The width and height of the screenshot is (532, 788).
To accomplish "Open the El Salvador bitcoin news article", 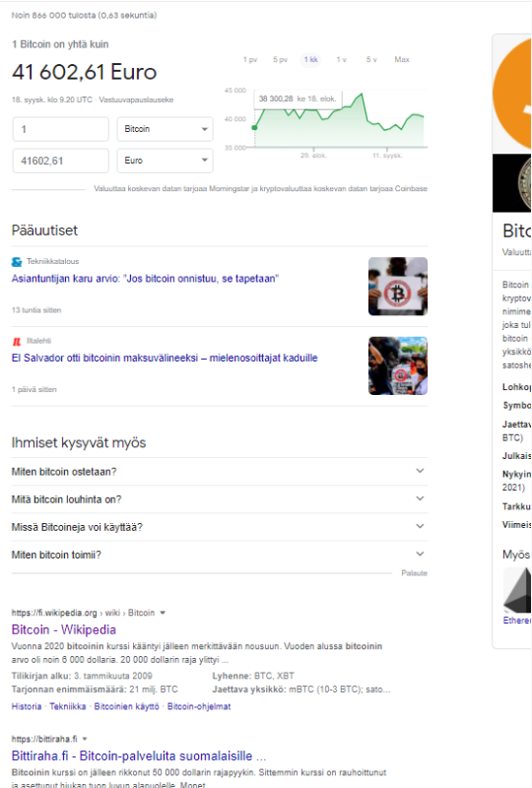I will click(165, 358).
